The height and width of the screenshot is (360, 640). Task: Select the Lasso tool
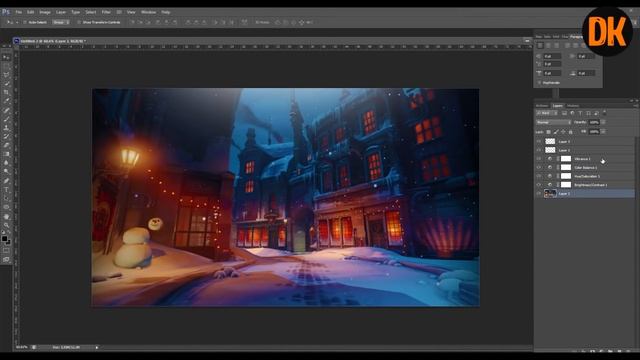6,75
